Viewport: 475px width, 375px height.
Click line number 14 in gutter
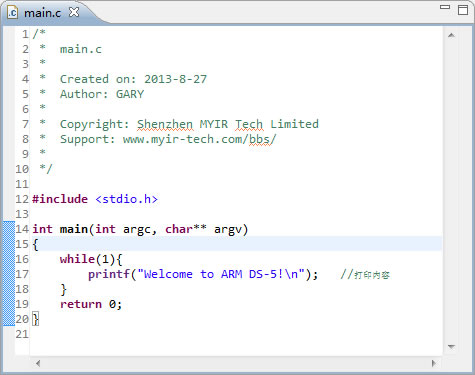(22, 229)
